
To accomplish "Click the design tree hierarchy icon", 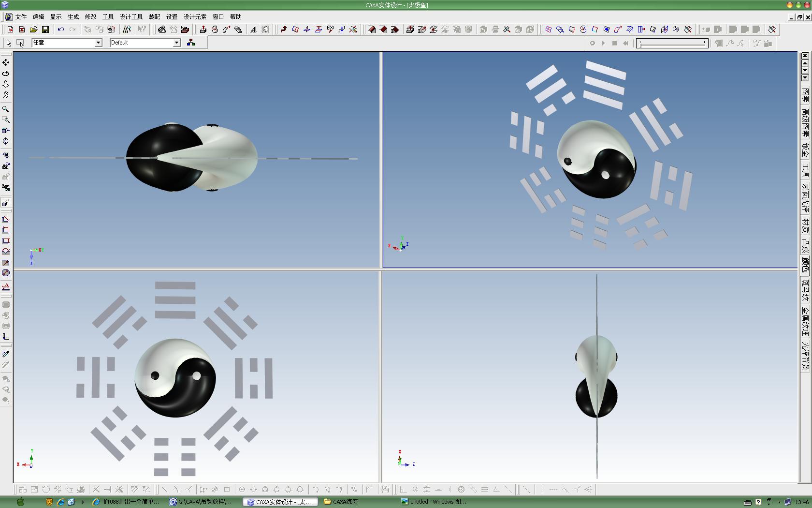I will pyautogui.click(x=191, y=43).
